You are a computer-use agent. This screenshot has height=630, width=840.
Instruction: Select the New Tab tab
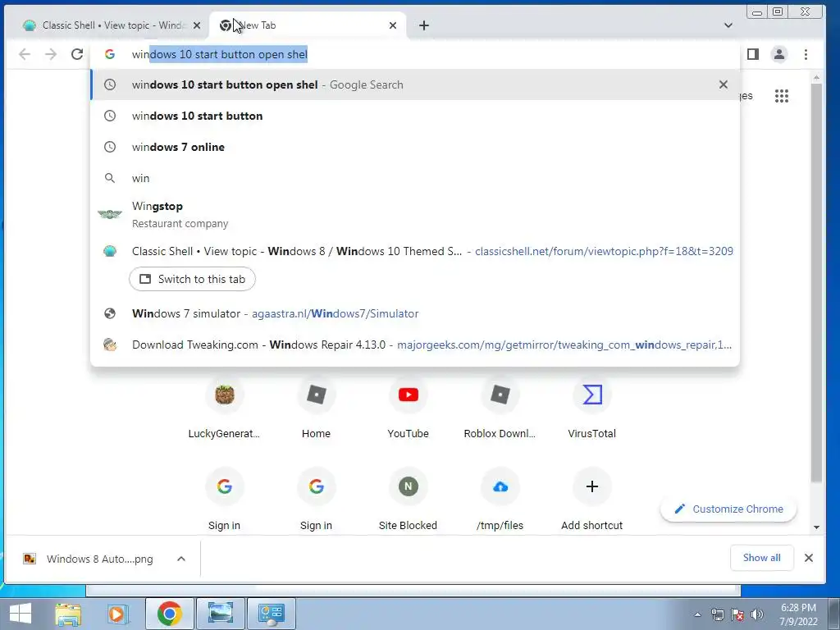click(x=308, y=25)
